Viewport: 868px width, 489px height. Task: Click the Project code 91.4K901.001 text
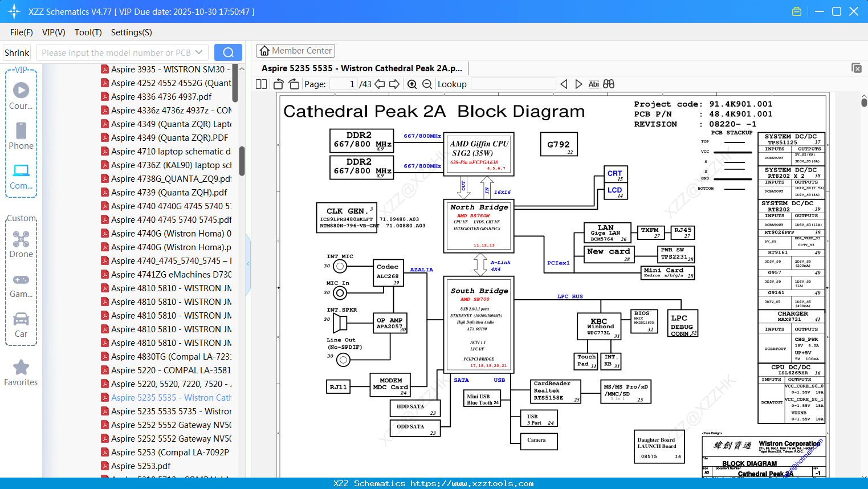pos(703,104)
